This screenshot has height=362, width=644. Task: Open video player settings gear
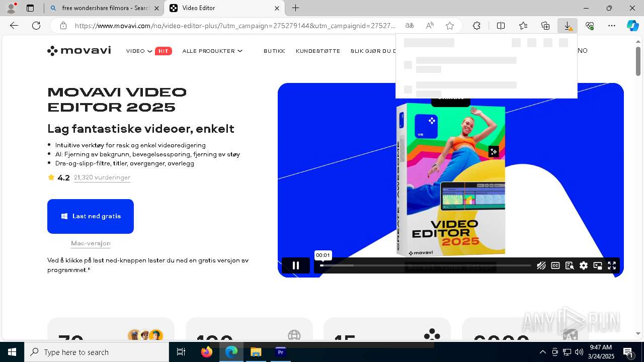pos(584,265)
